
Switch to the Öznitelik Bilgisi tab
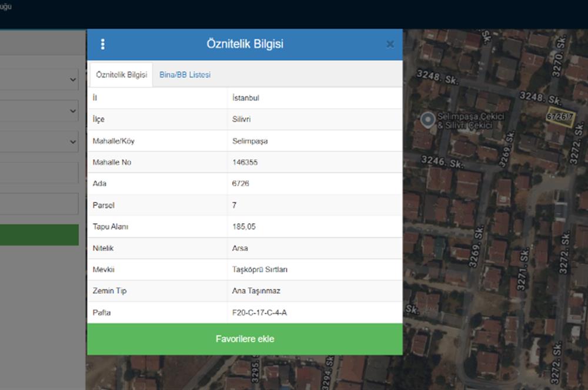click(122, 75)
